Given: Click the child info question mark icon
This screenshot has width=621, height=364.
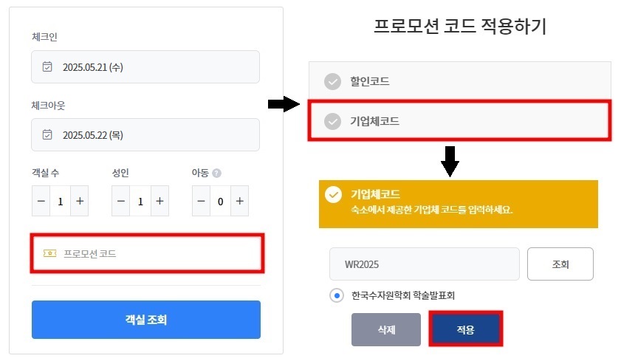Looking at the screenshot, I should click(216, 173).
